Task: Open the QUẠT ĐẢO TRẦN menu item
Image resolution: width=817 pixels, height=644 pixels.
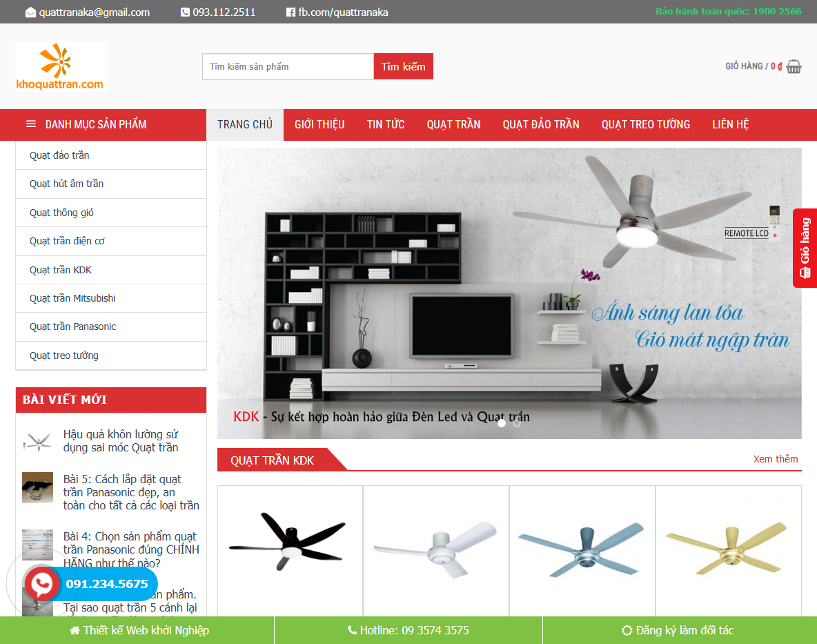Action: pyautogui.click(x=541, y=124)
